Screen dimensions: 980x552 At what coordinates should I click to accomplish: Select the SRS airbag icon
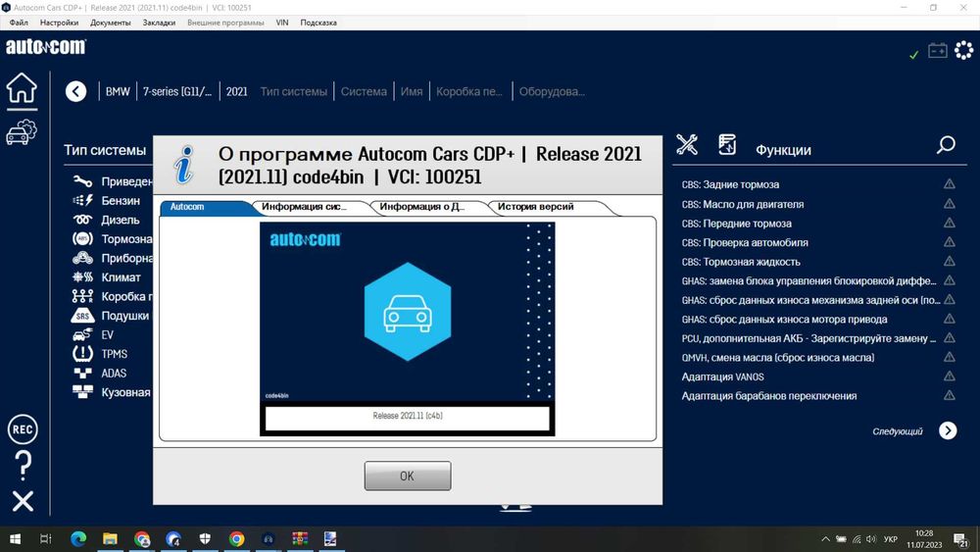point(82,316)
